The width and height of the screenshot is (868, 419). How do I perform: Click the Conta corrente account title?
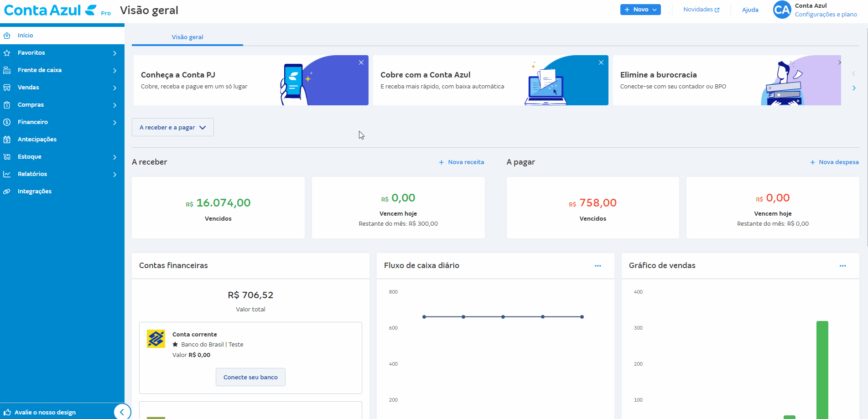pyautogui.click(x=195, y=335)
